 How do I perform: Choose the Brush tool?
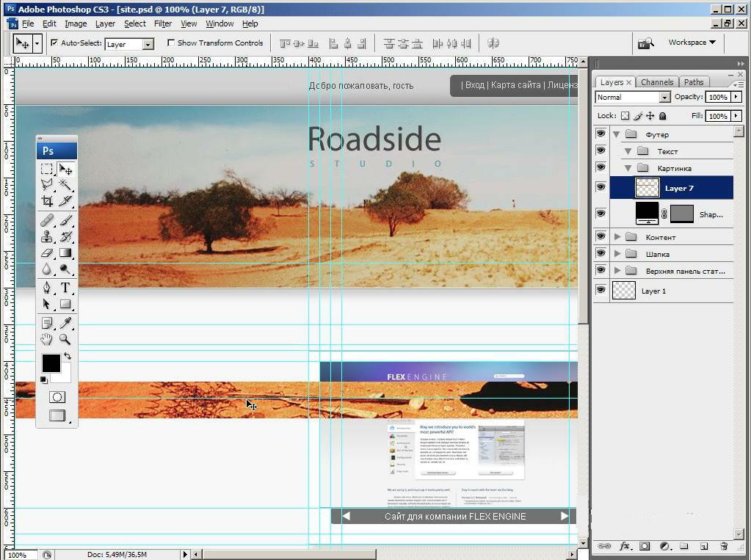click(x=65, y=220)
